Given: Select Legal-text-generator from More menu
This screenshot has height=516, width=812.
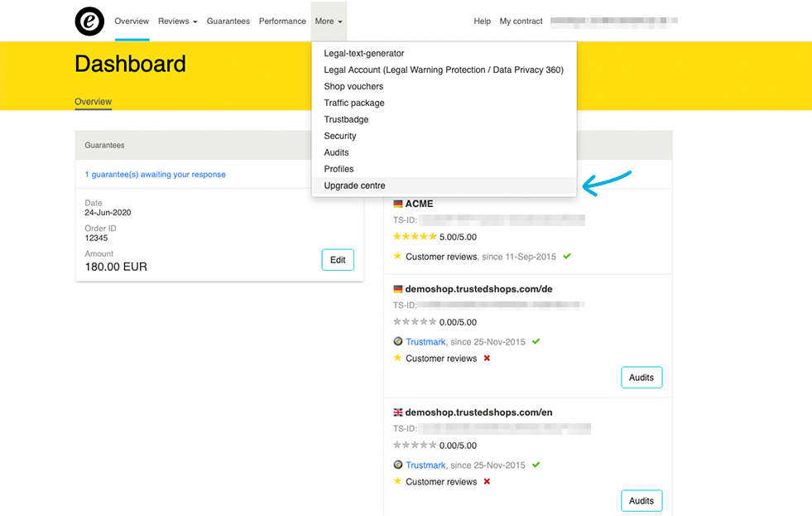Looking at the screenshot, I should point(444,53).
